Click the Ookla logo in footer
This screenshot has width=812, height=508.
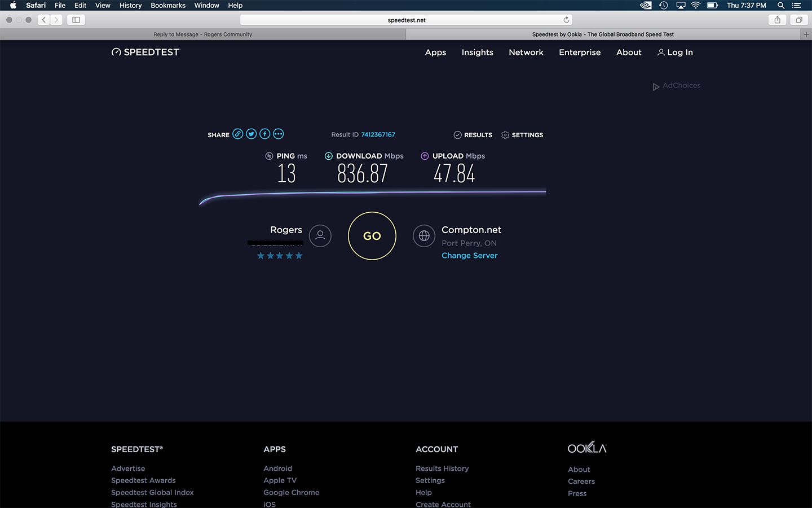click(587, 448)
